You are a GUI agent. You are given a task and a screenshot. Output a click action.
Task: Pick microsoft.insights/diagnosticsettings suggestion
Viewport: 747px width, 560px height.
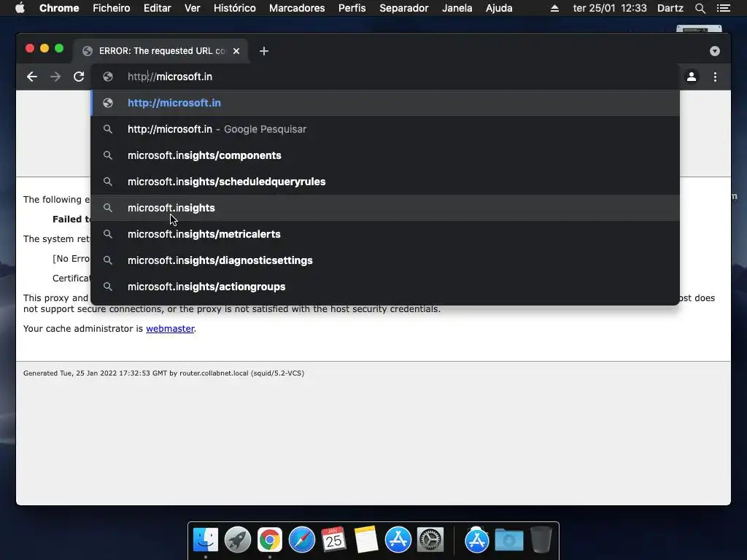point(385,260)
